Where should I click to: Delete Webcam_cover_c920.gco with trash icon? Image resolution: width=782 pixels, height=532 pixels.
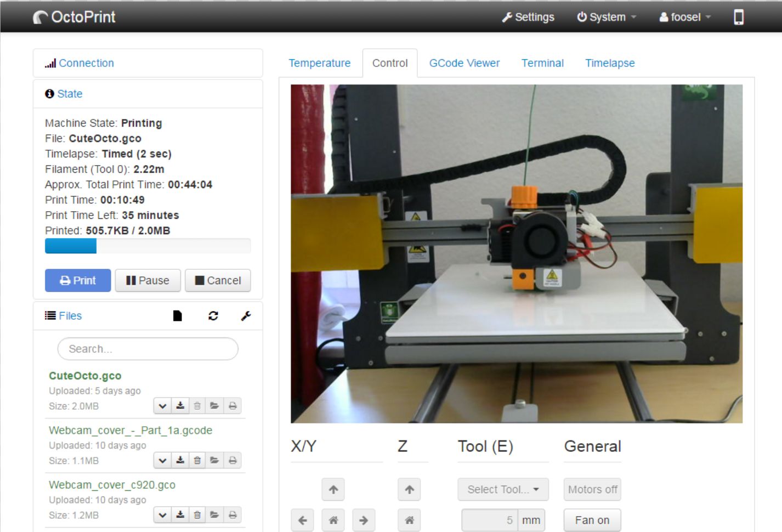click(x=197, y=515)
